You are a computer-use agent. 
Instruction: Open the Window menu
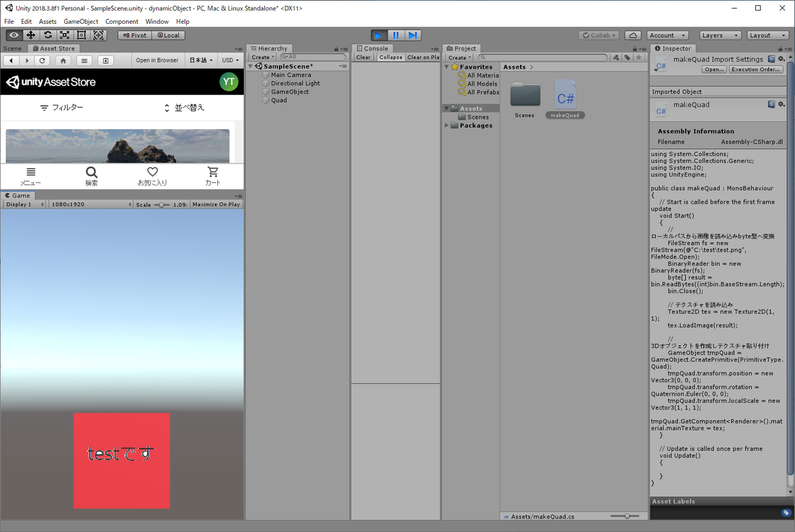157,22
